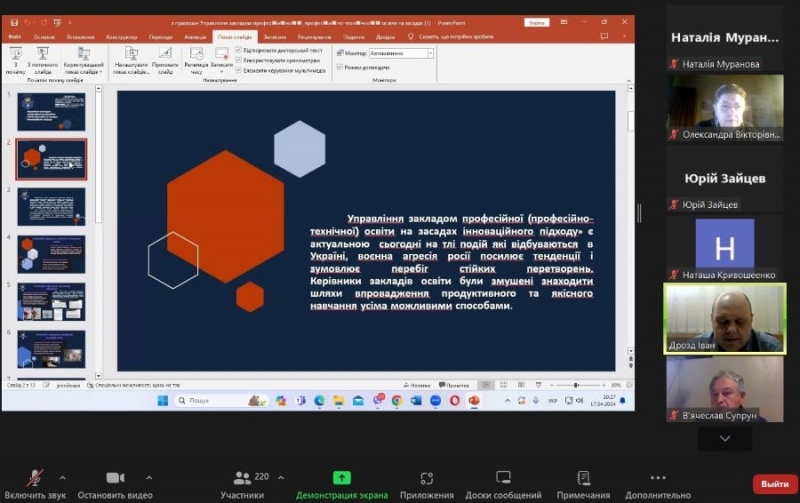Open Opera browser from taskbar
The height and width of the screenshot is (503, 800).
point(455,400)
